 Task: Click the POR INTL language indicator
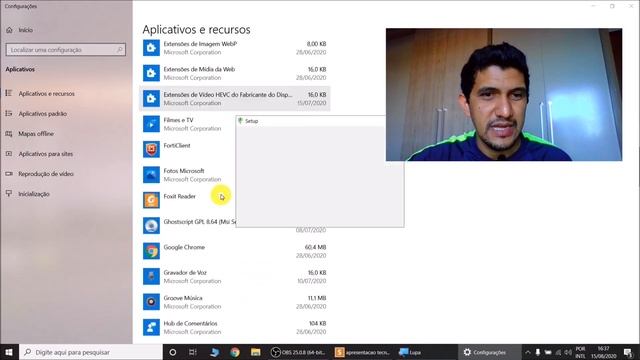pos(580,352)
